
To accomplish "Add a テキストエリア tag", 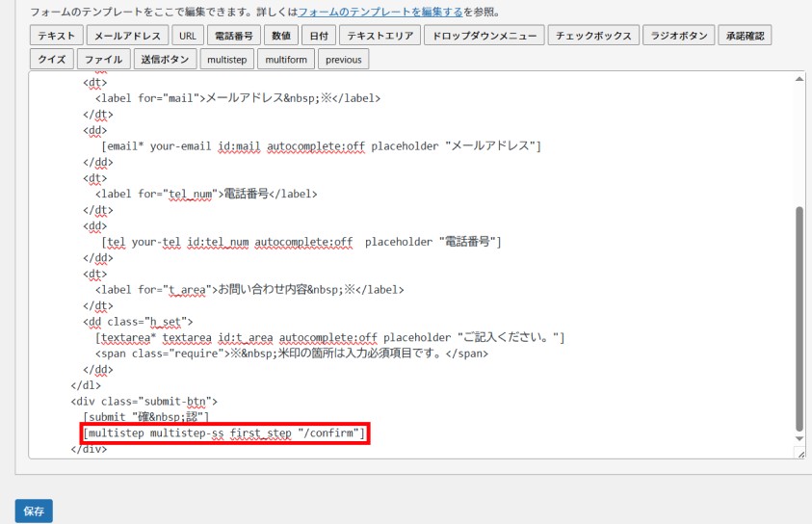I will (x=380, y=37).
